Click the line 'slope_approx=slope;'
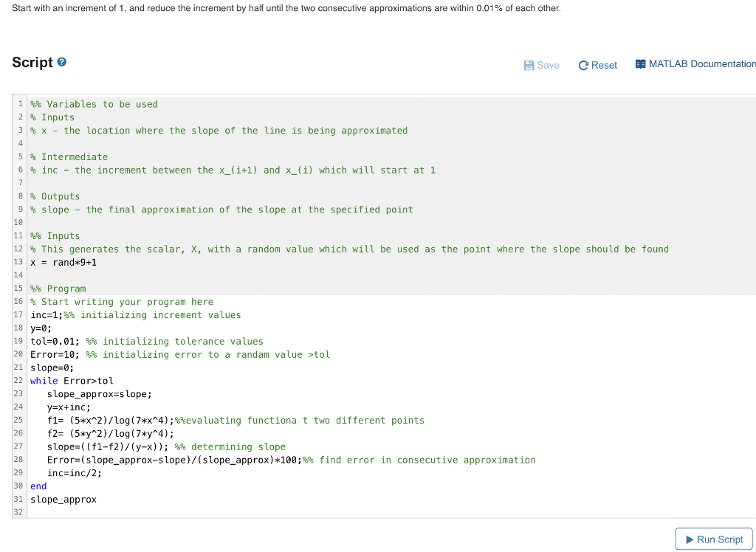 (x=100, y=394)
